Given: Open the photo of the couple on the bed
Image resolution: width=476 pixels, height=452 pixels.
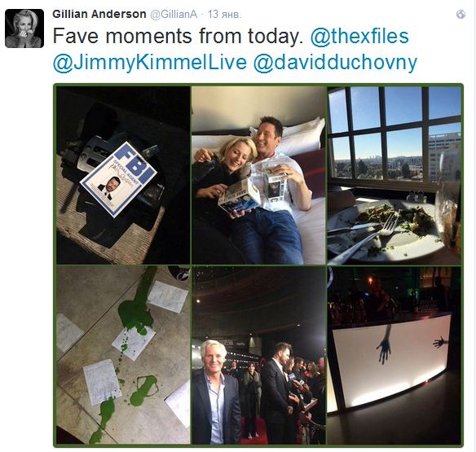Looking at the screenshot, I should click(x=258, y=175).
